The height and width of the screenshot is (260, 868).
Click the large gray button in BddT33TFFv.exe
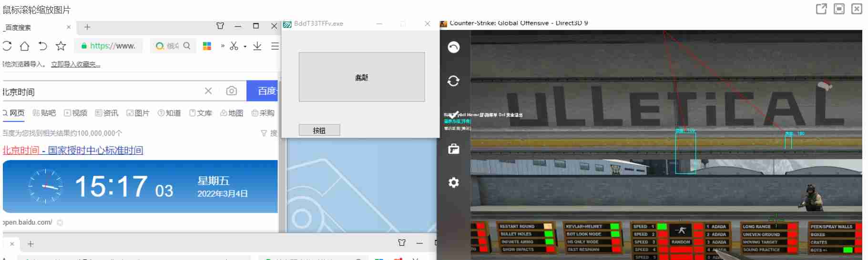pos(362,77)
